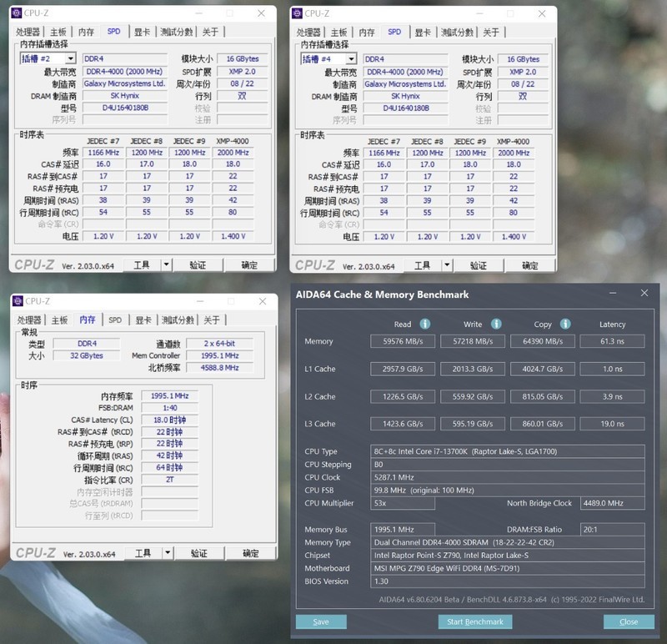Click the info icon beside Write header
667x644 pixels.
coord(495,324)
